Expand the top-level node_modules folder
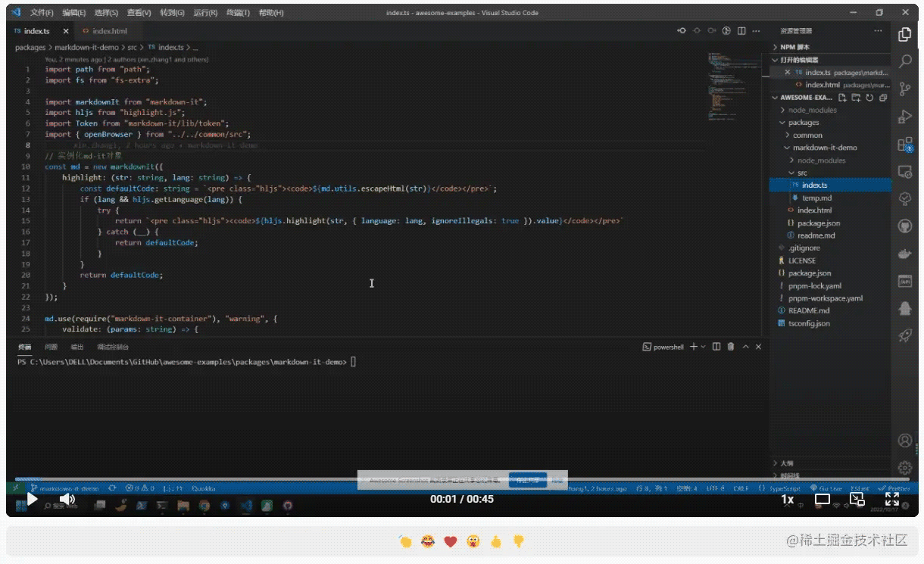The image size is (924, 564). pos(830,110)
